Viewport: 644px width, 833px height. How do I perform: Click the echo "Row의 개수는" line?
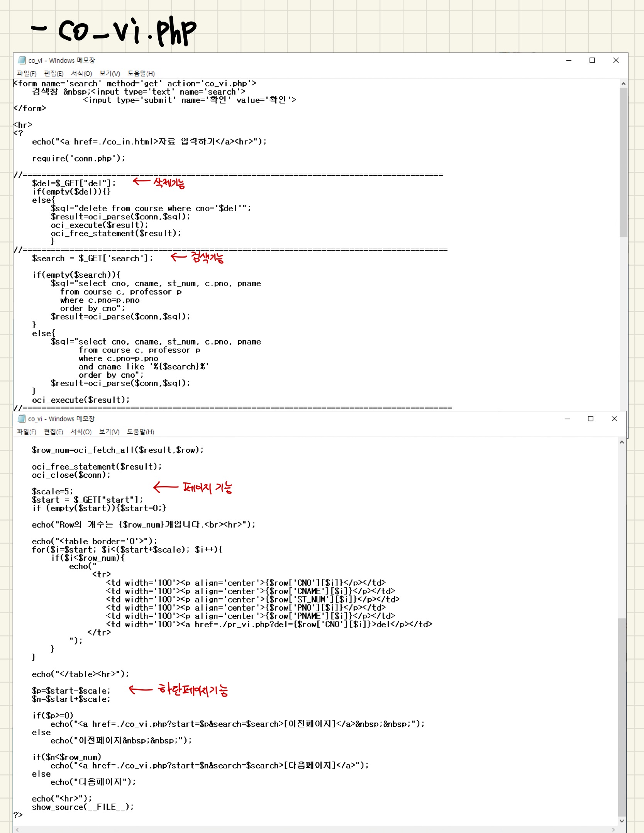(143, 524)
